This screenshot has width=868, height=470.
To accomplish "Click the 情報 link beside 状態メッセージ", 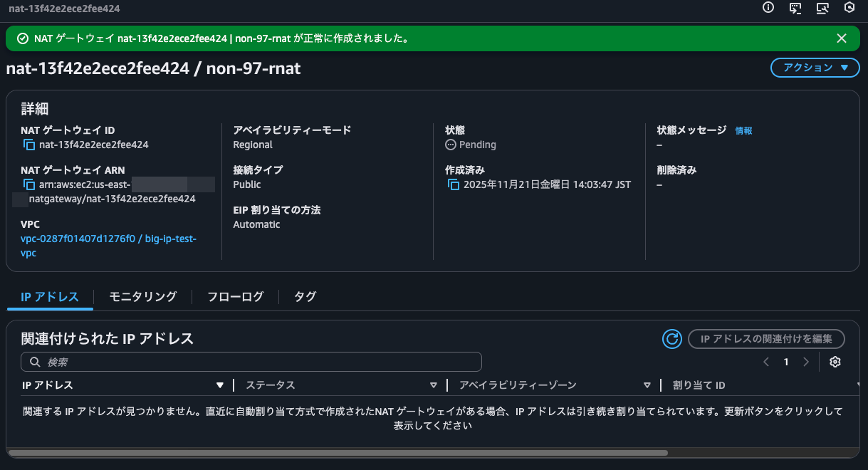I will [743, 130].
